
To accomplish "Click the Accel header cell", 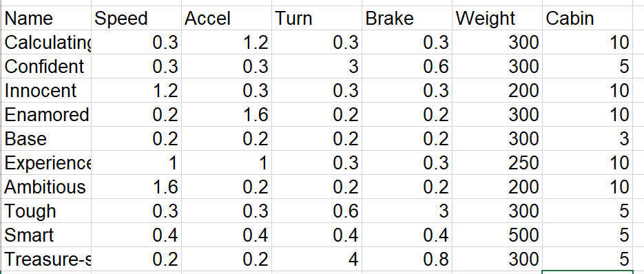I will point(227,18).
